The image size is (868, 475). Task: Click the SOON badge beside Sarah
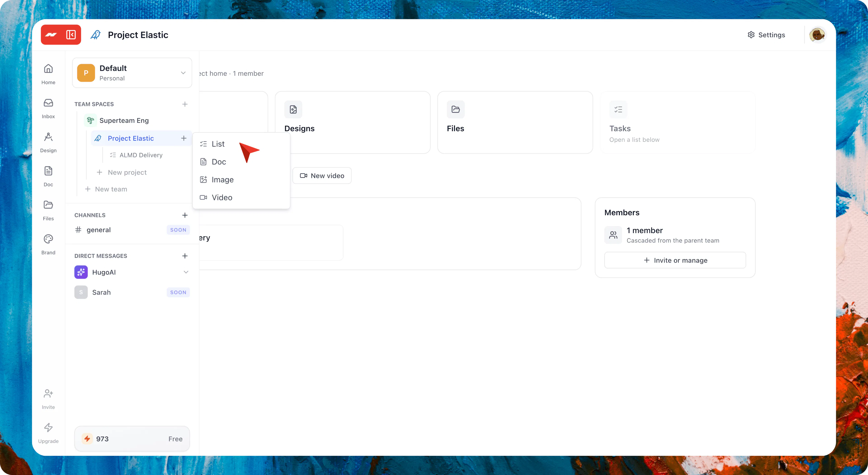pyautogui.click(x=178, y=292)
